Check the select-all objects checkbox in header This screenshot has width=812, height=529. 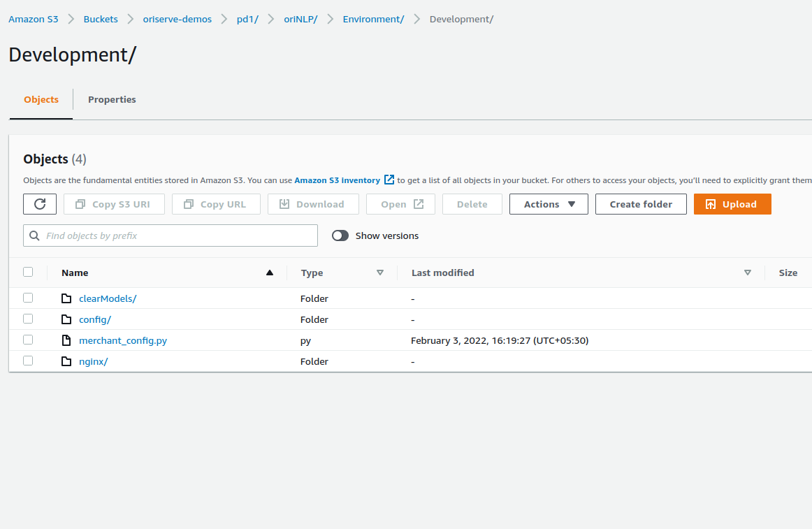tap(28, 272)
